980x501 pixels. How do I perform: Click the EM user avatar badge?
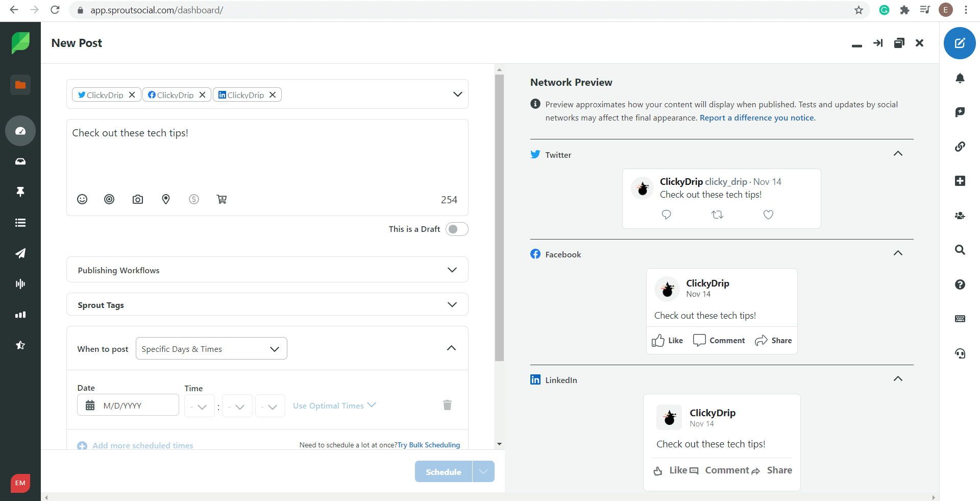(20, 483)
